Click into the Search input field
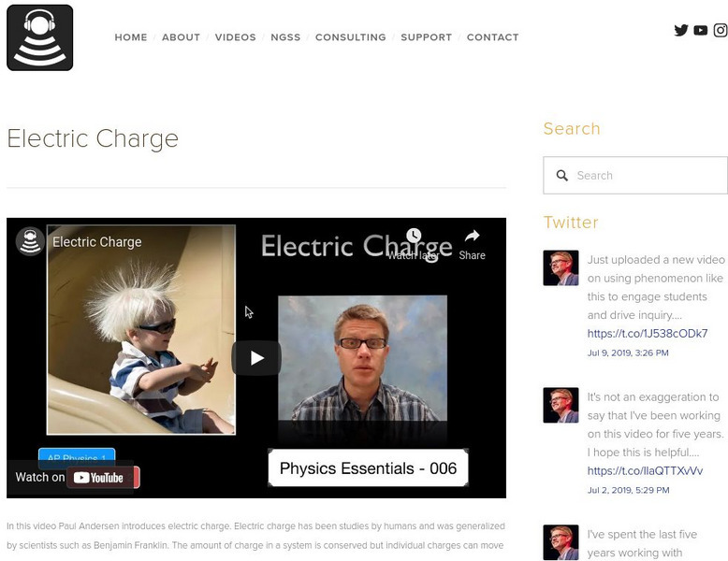 click(635, 176)
